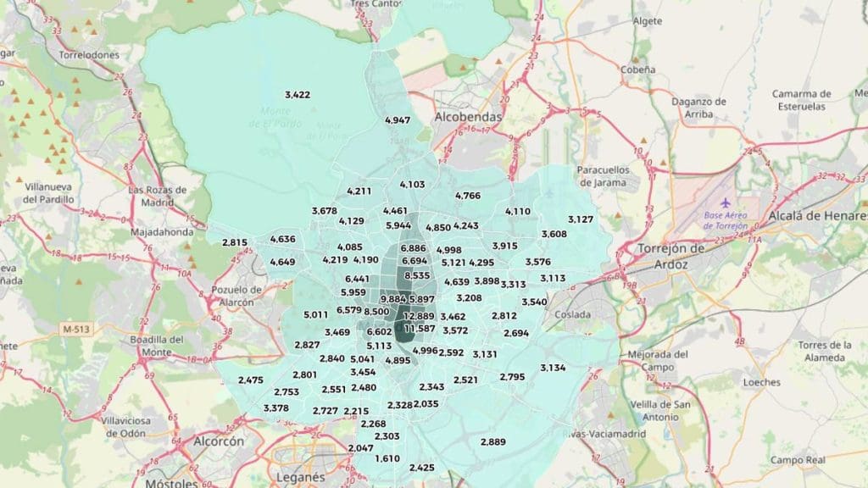The width and height of the screenshot is (868, 488).
Task: Select the Pozuelo de Alarcón label
Action: [231, 296]
